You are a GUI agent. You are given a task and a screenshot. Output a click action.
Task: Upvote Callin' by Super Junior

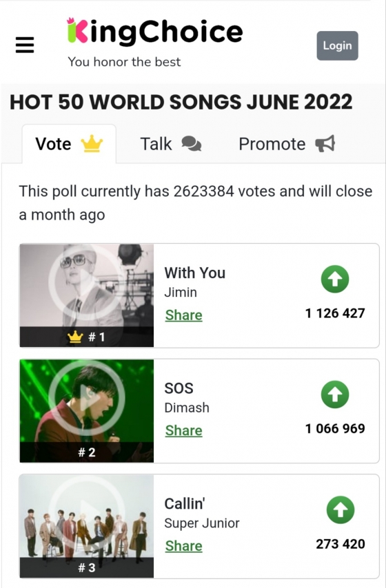[341, 510]
